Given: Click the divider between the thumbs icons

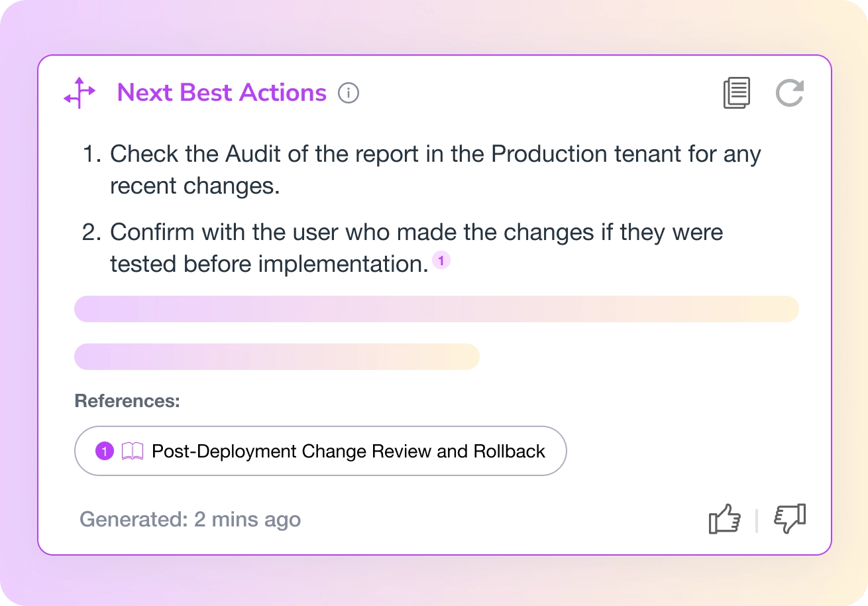Looking at the screenshot, I should [x=757, y=520].
